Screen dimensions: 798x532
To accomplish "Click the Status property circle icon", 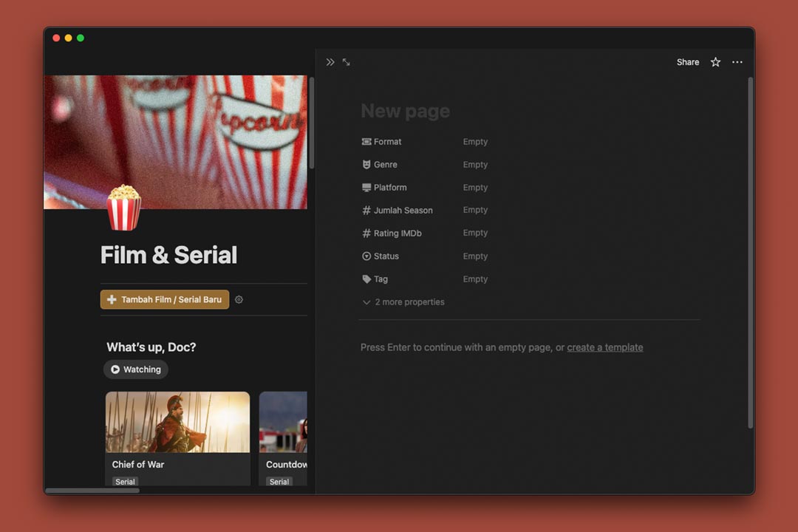I will (366, 256).
